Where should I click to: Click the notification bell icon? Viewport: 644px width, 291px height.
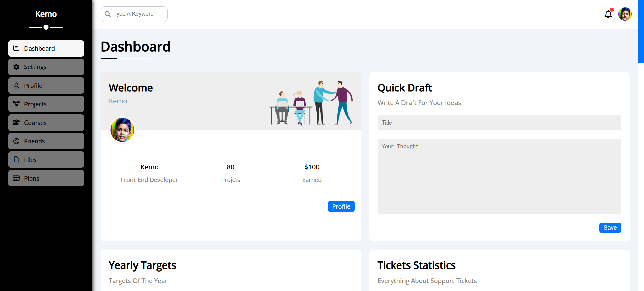tap(608, 14)
